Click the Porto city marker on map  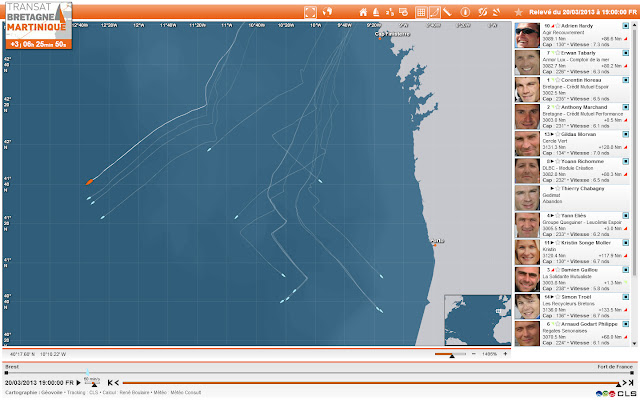tap(435, 245)
